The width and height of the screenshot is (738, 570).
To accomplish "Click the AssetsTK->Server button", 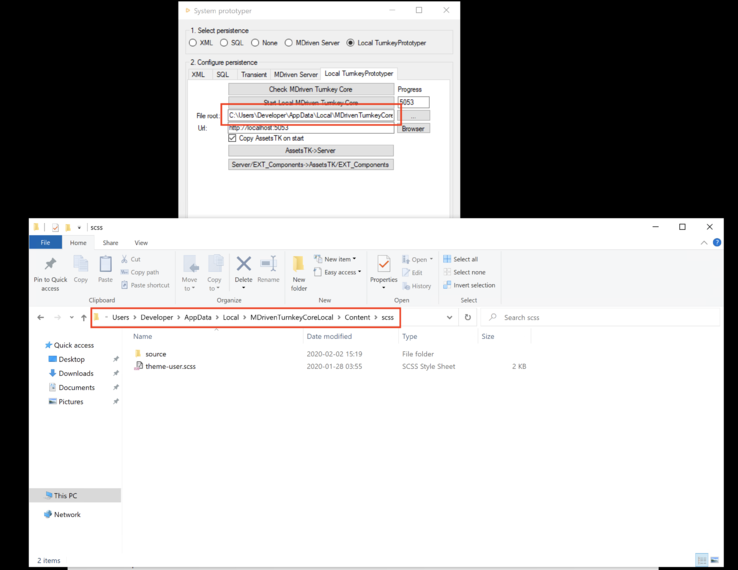I will [x=311, y=151].
